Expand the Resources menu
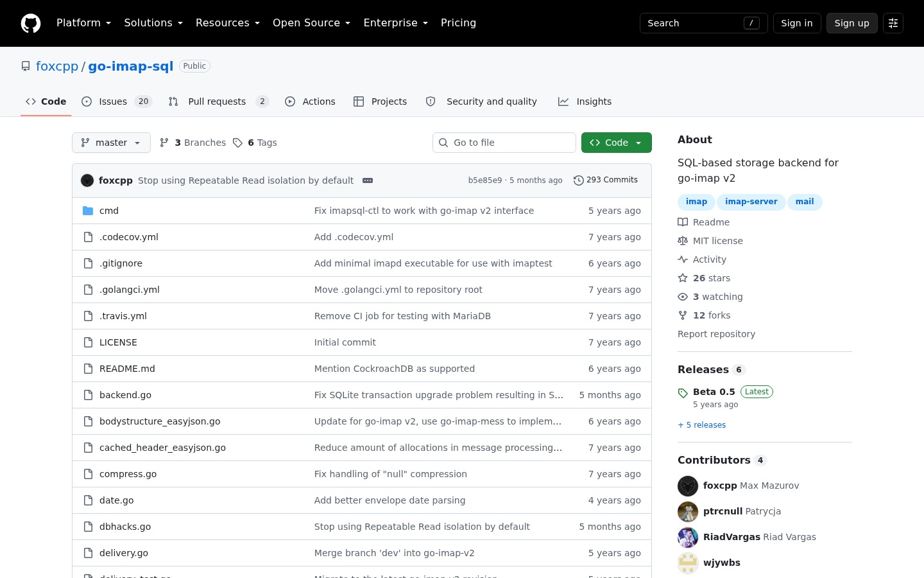924x578 pixels. point(228,23)
